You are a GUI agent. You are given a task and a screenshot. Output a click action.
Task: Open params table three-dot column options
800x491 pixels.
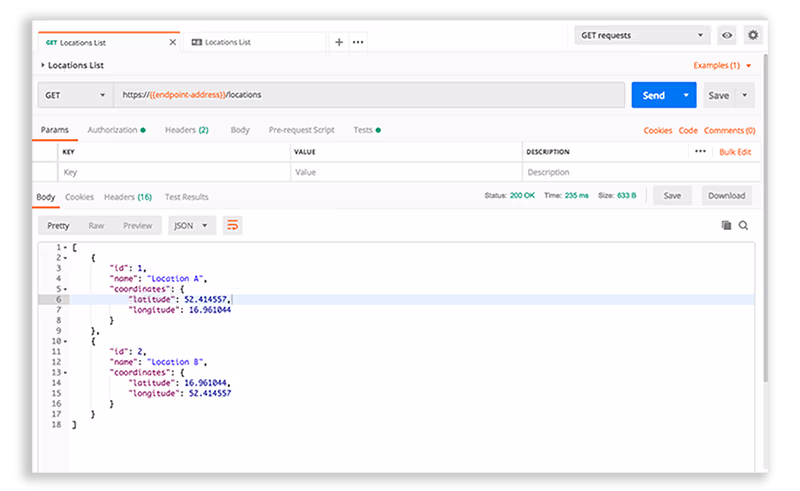click(x=700, y=151)
